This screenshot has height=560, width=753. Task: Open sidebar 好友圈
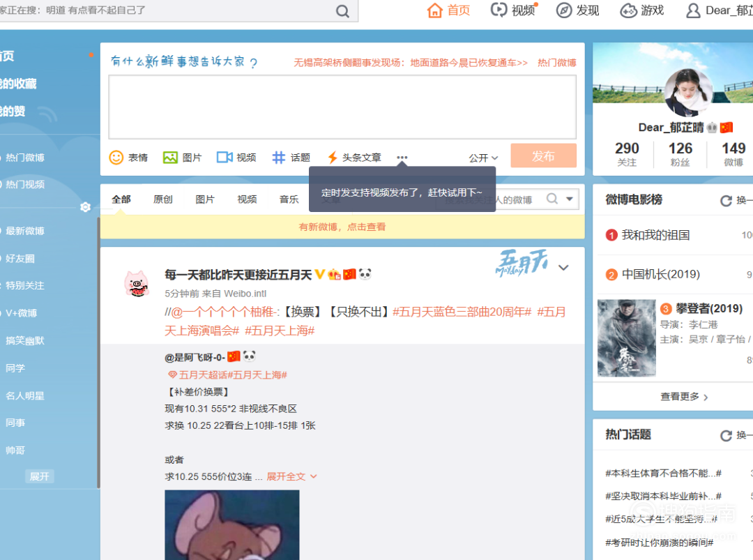click(20, 259)
